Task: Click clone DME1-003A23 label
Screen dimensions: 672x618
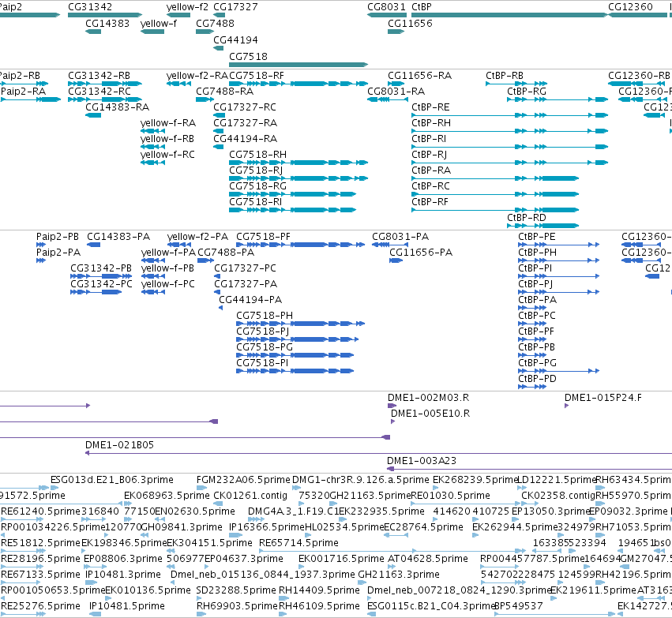Action: pos(422,461)
